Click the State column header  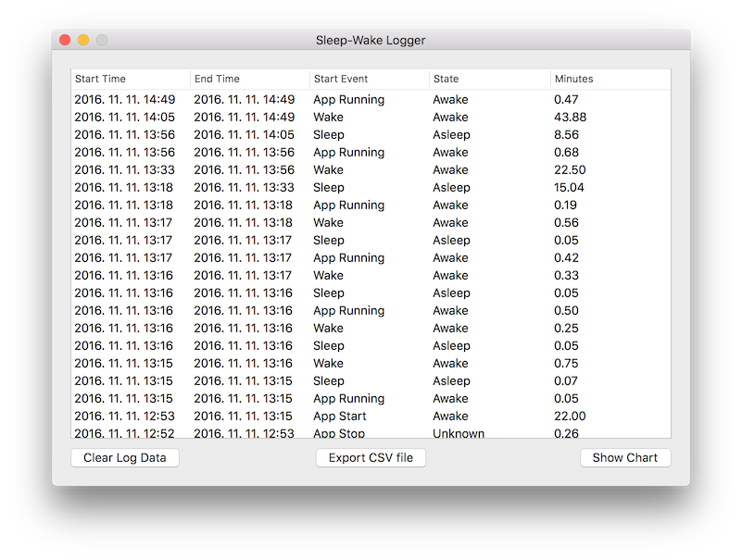click(x=490, y=79)
